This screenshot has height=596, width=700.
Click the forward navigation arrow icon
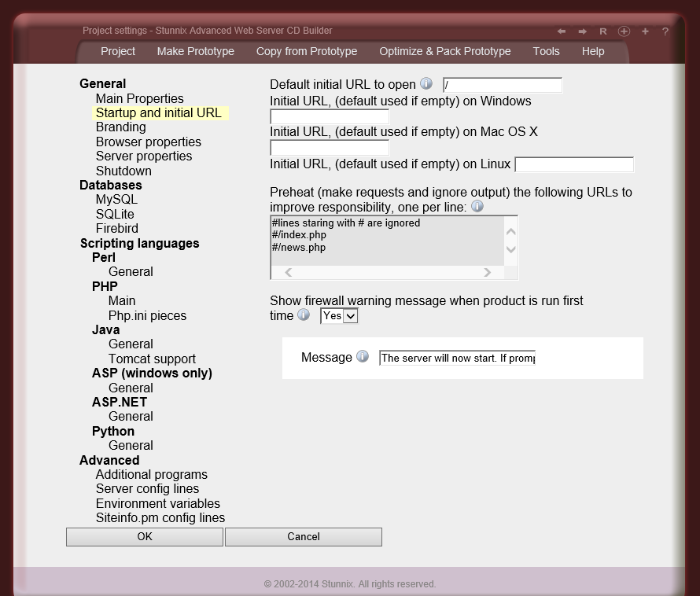coord(580,31)
